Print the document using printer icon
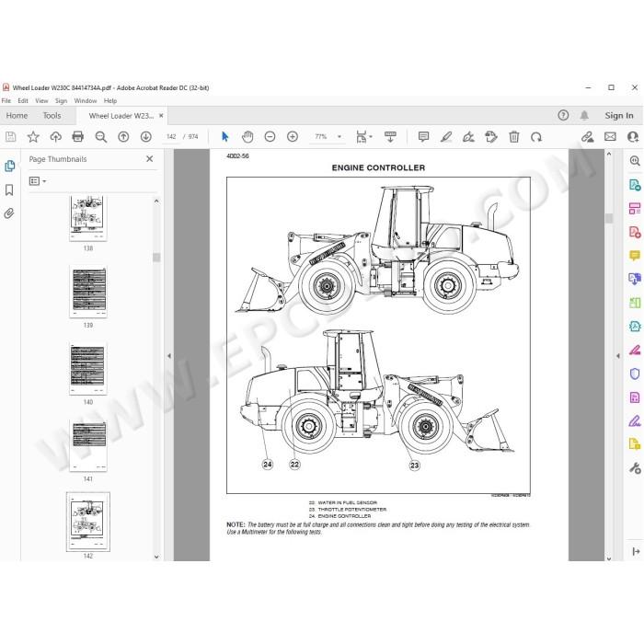Image resolution: width=644 pixels, height=644 pixels. (x=77, y=137)
